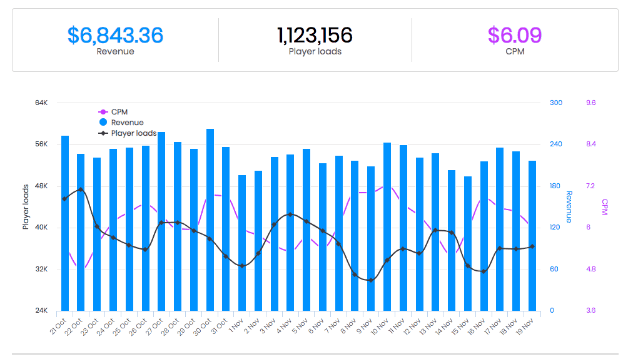
Task: Click the Player loads marker on 16 Nov
Action: (x=484, y=271)
